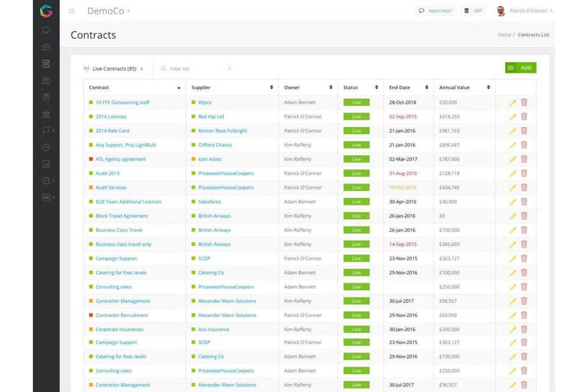This screenshot has height=392, width=588.
Task: Click the green ADD button
Action: coord(520,68)
